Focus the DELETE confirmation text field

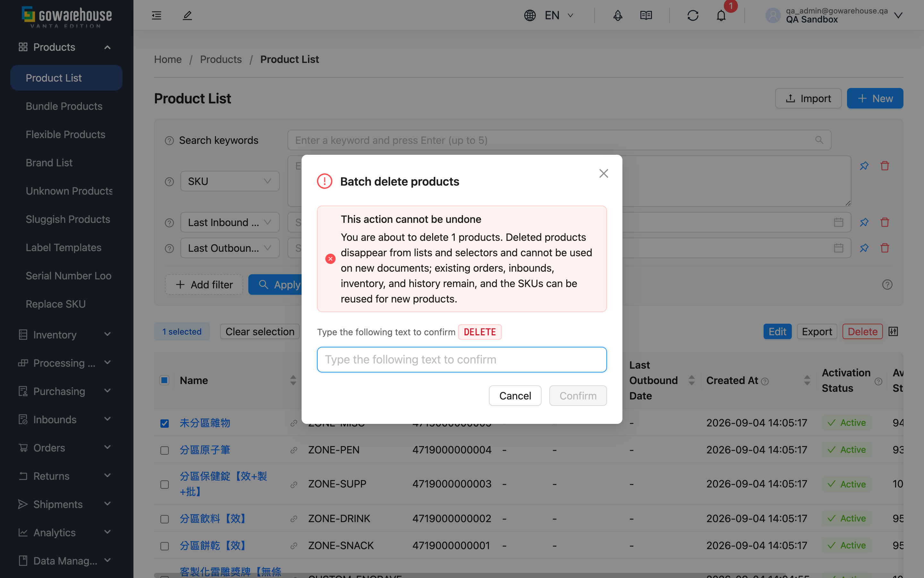[x=462, y=359]
